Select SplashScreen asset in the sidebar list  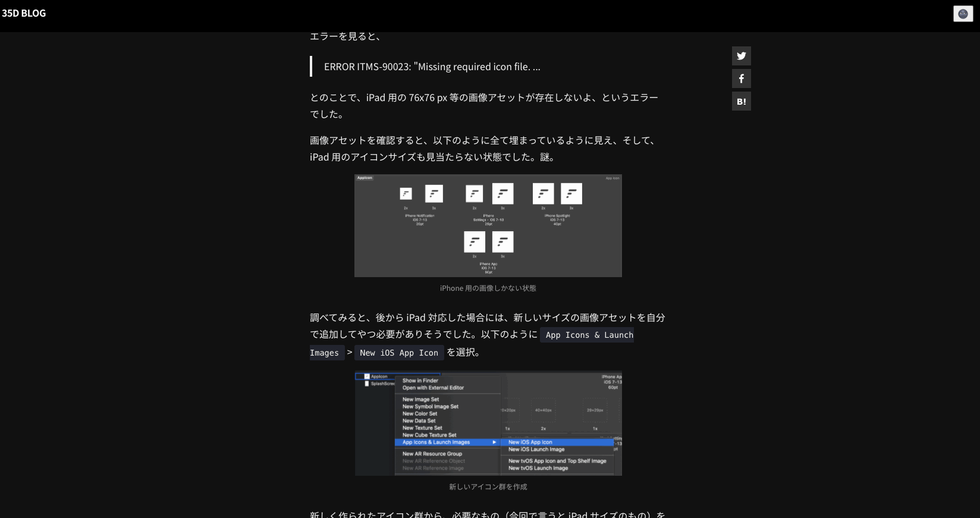(x=381, y=384)
